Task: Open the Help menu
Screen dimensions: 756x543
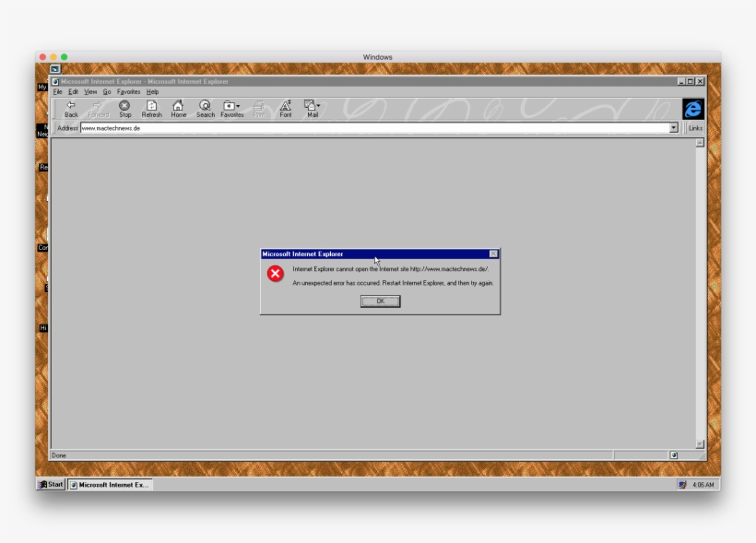Action: [152, 91]
